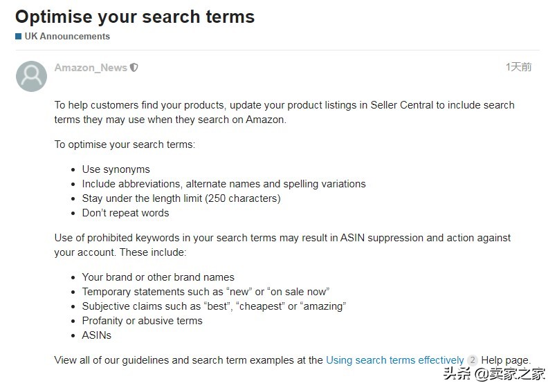Screen dimensions: 557x392
Task: Click the Profanity or abusive terms bullet
Action: point(142,321)
